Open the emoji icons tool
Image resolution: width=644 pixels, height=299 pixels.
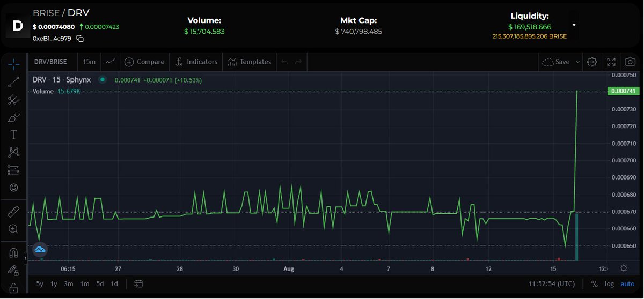14,188
